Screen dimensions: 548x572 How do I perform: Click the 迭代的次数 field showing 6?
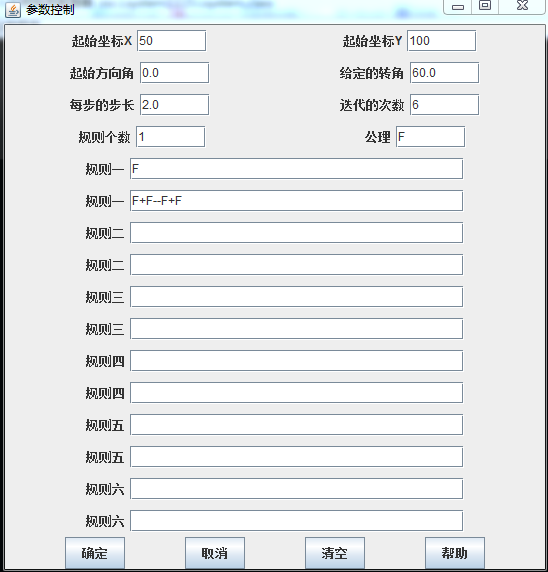444,105
